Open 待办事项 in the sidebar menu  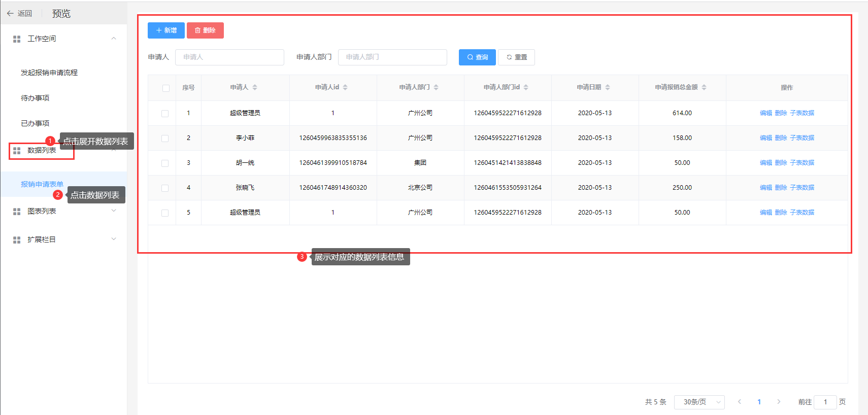(35, 98)
